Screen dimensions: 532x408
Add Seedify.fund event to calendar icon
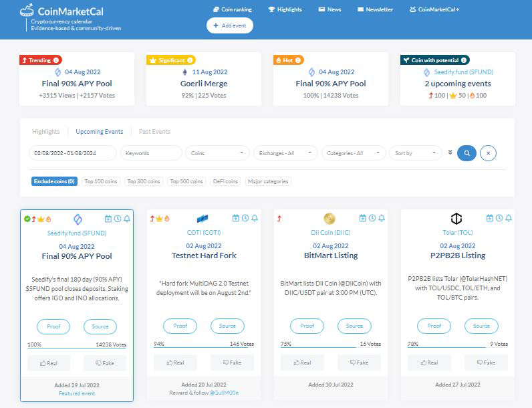pos(108,219)
